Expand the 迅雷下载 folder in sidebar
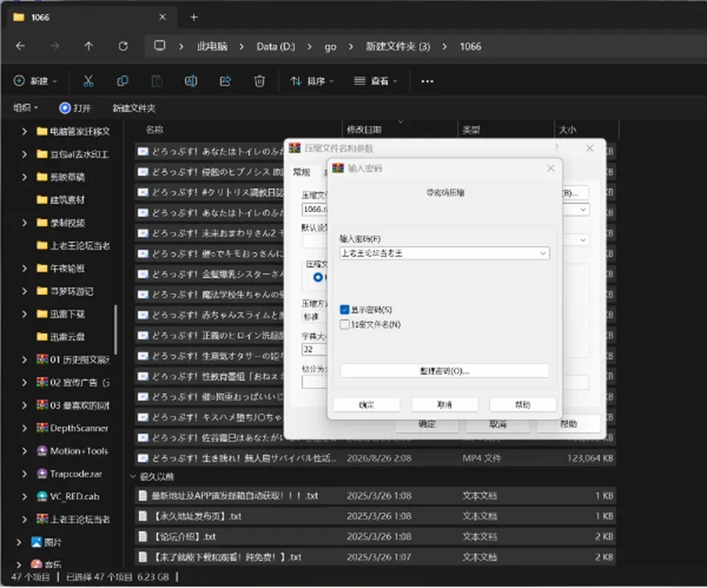707x588 pixels. click(24, 314)
